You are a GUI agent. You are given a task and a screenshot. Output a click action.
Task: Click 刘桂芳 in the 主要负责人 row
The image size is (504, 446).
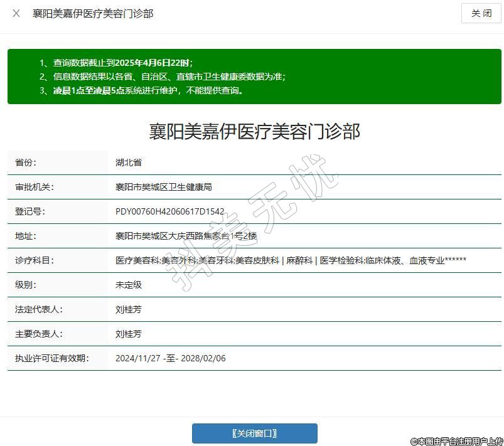[x=129, y=334]
